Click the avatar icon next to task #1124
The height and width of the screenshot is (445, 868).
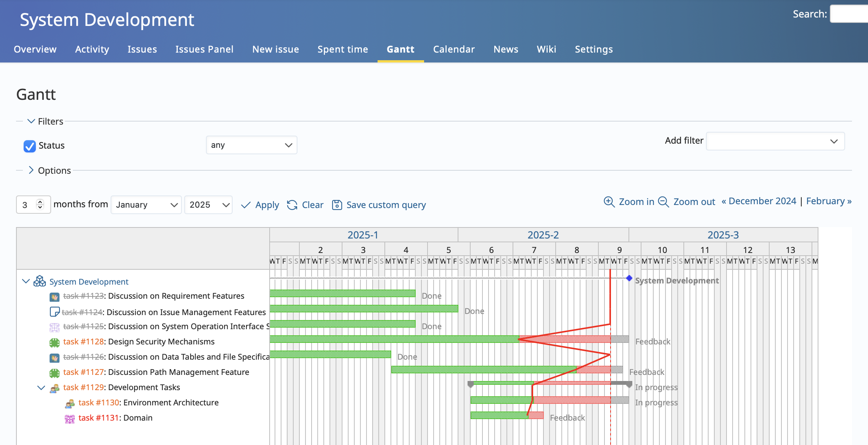point(55,312)
